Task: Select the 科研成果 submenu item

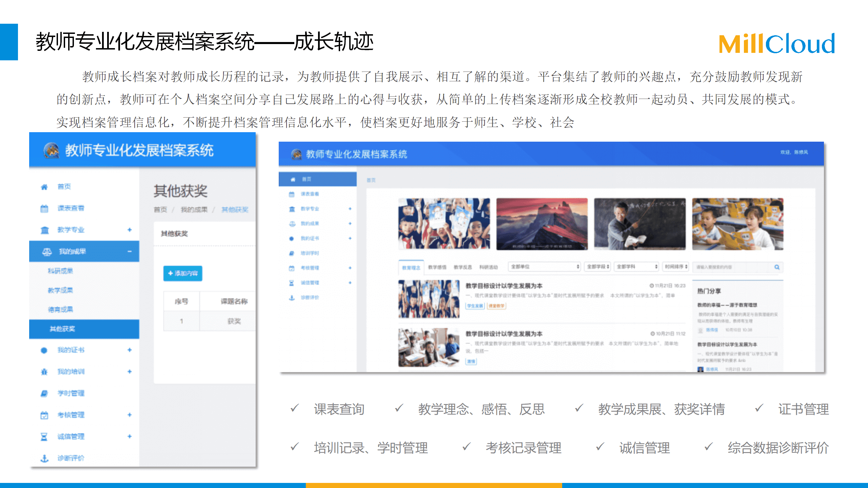Action: point(60,271)
